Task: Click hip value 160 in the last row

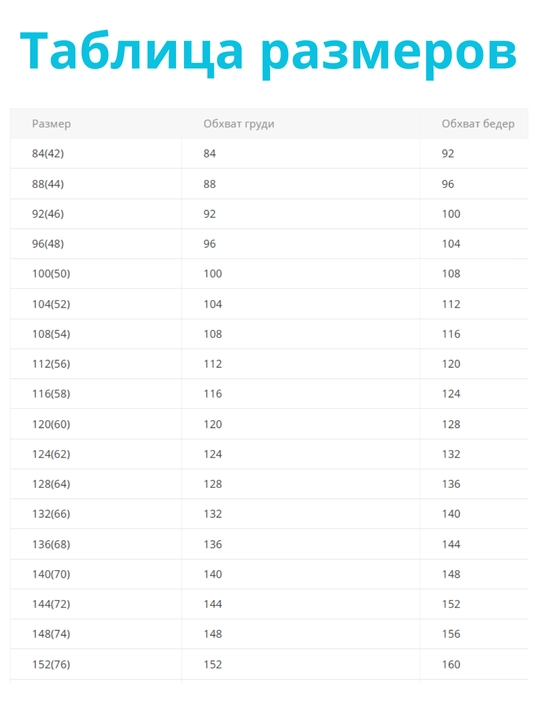Action: (451, 664)
